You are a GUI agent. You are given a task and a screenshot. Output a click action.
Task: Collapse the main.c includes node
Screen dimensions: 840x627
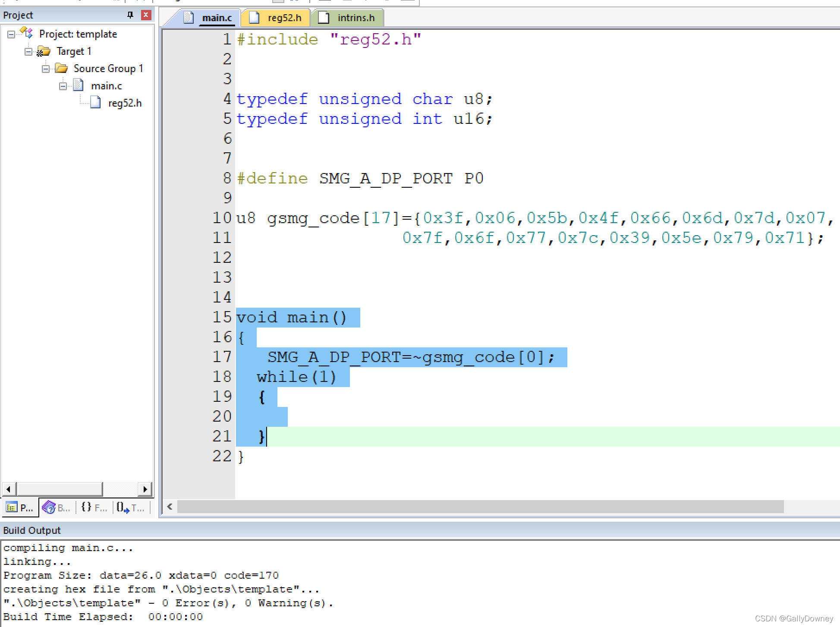coord(63,86)
